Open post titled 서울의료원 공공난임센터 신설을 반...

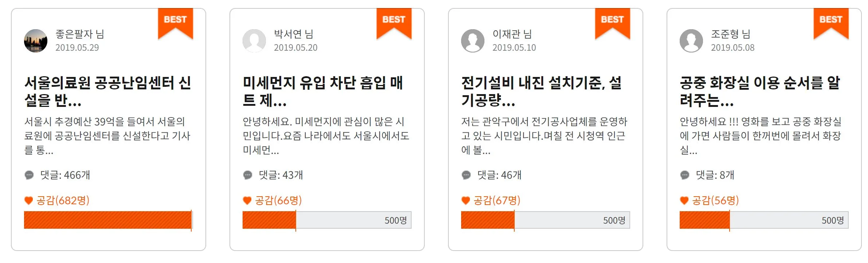coord(107,92)
